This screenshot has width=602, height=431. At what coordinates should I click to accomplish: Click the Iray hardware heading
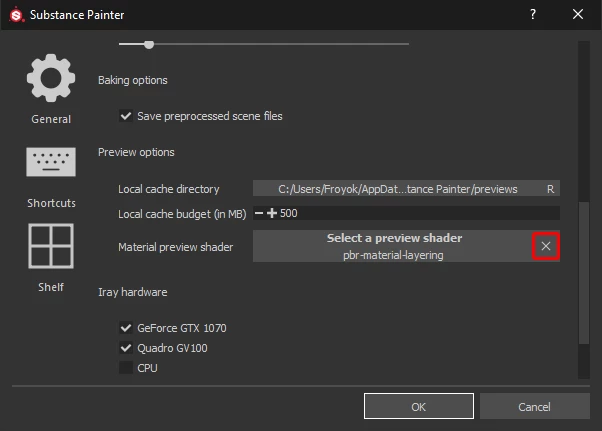(x=132, y=292)
